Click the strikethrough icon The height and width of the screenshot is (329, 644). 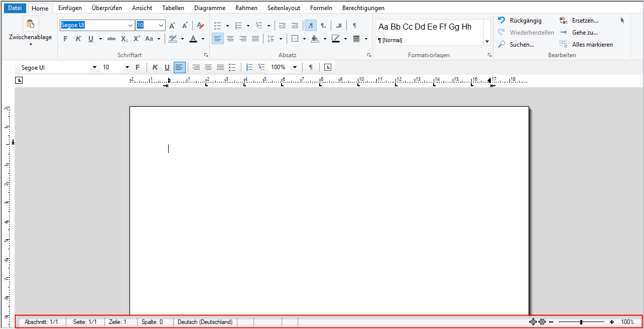click(111, 39)
